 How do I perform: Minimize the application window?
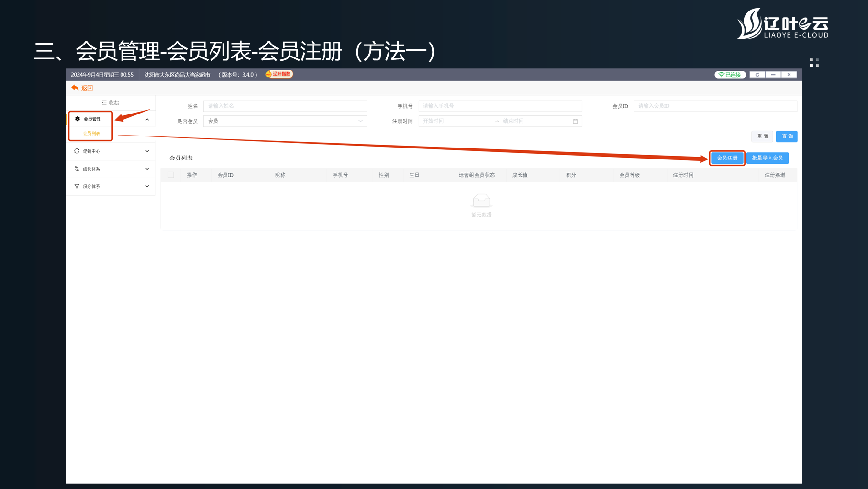pyautogui.click(x=773, y=75)
